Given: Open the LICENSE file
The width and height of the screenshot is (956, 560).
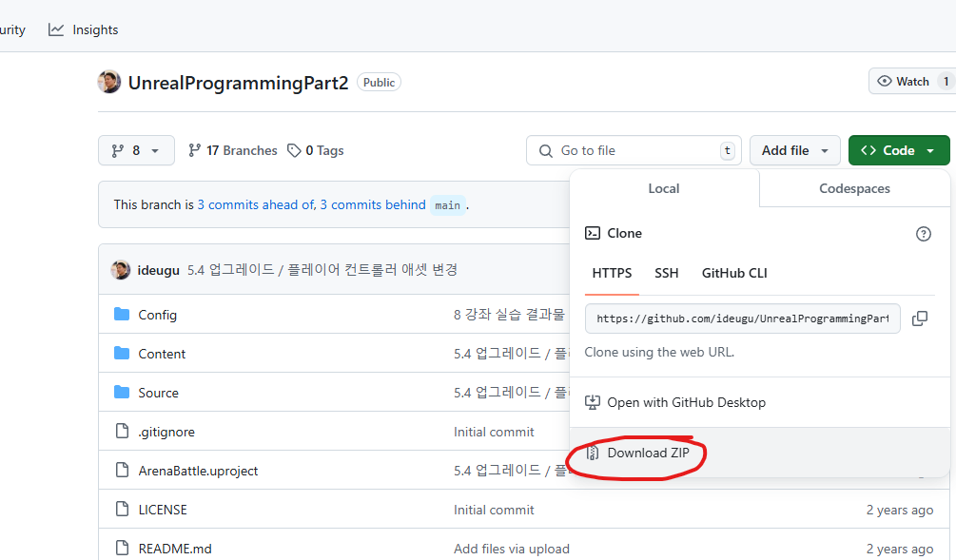Looking at the screenshot, I should tap(163, 510).
